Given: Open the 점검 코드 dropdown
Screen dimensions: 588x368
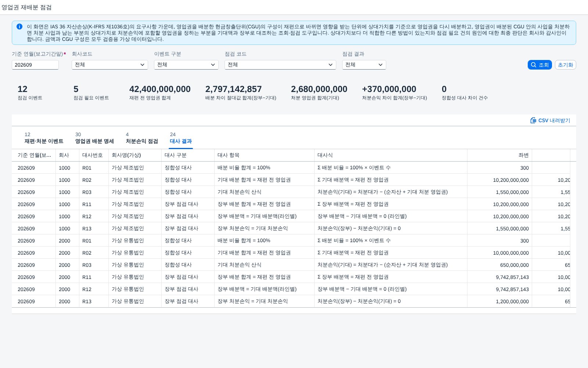Looking at the screenshot, I should coord(280,65).
